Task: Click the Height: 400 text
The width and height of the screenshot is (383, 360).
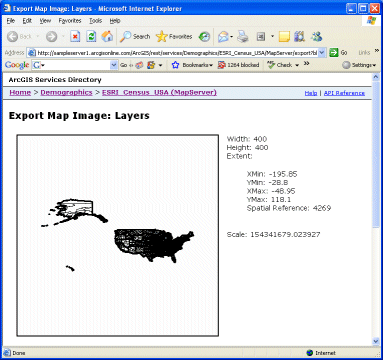Action: [247, 147]
